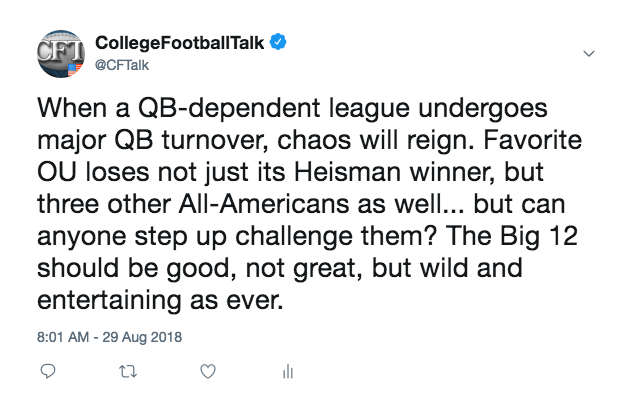Open the 8:01 AM timestamp permalink

pyautogui.click(x=63, y=337)
